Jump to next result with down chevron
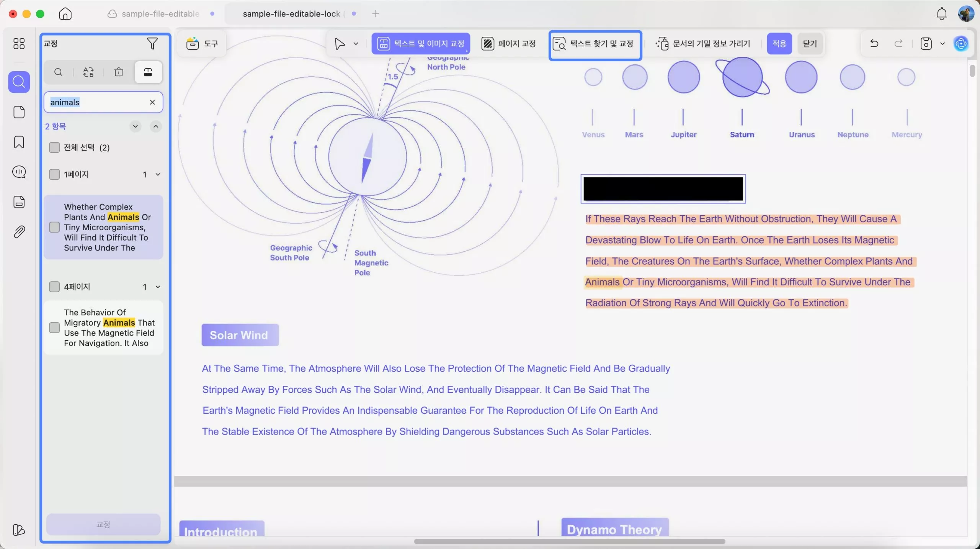The width and height of the screenshot is (980, 549). tap(135, 126)
